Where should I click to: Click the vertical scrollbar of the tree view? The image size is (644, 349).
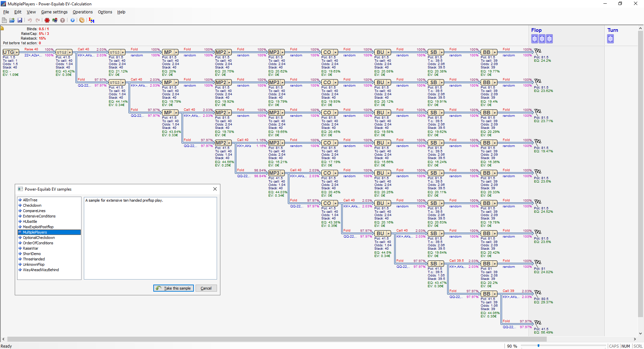click(641, 174)
